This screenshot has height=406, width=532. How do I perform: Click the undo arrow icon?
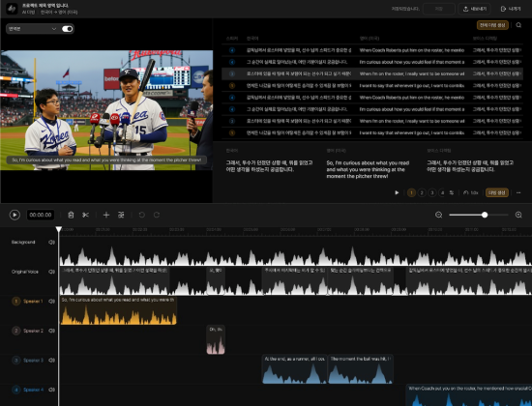click(142, 215)
